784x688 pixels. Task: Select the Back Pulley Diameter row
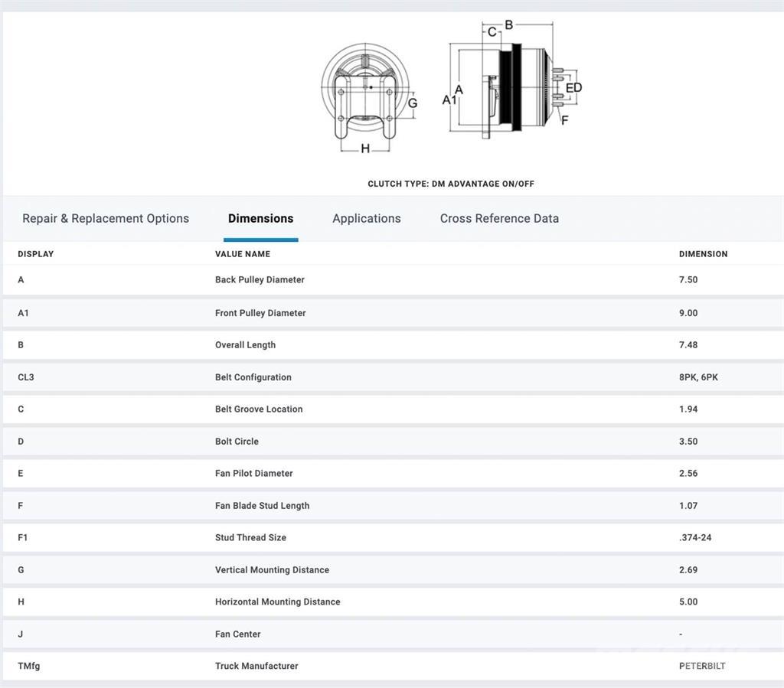click(260, 280)
